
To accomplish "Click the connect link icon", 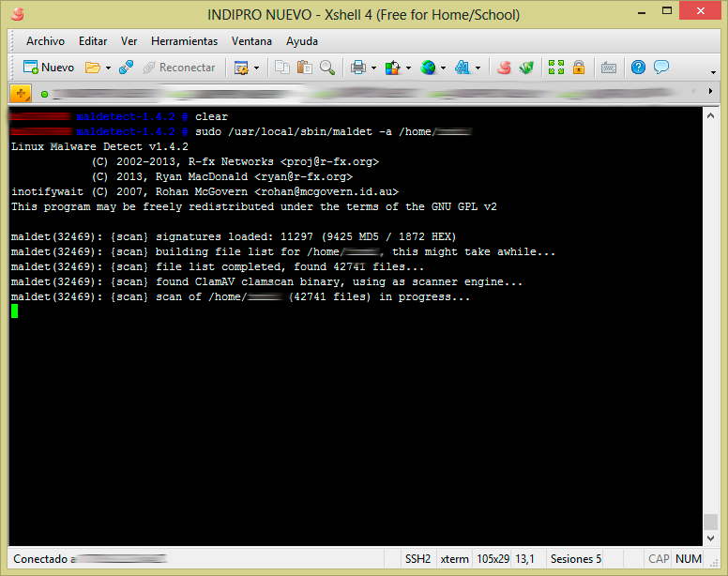I will click(127, 68).
